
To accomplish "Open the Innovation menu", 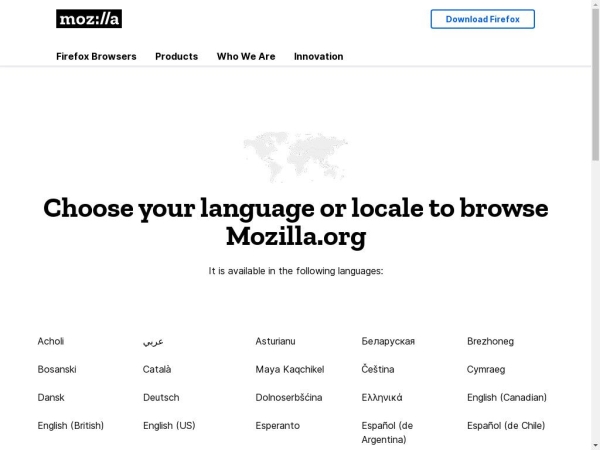I will tap(318, 56).
